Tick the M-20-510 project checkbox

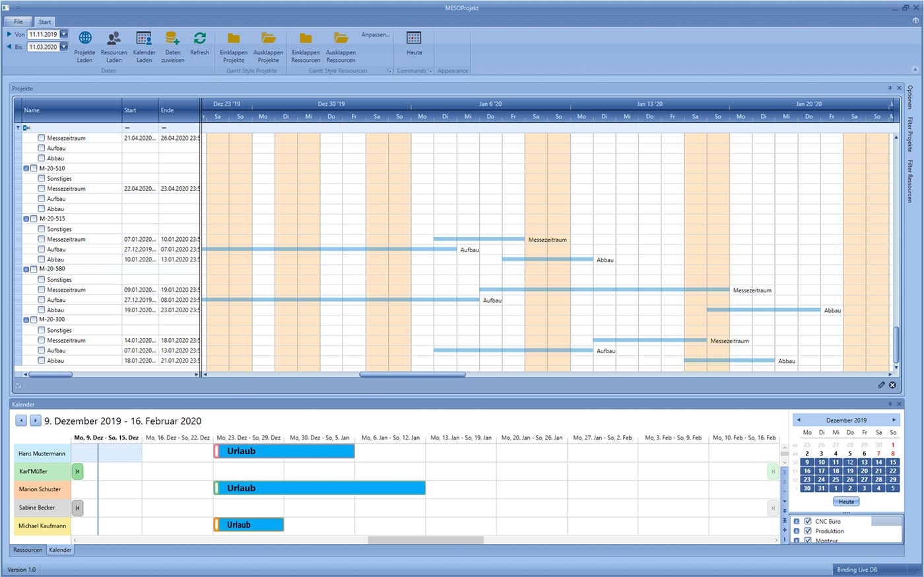point(34,168)
